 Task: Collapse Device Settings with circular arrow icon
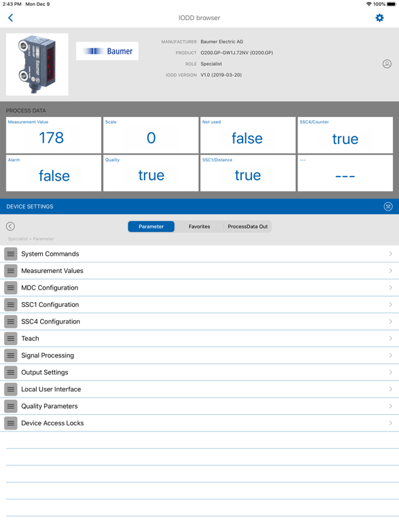(x=388, y=206)
